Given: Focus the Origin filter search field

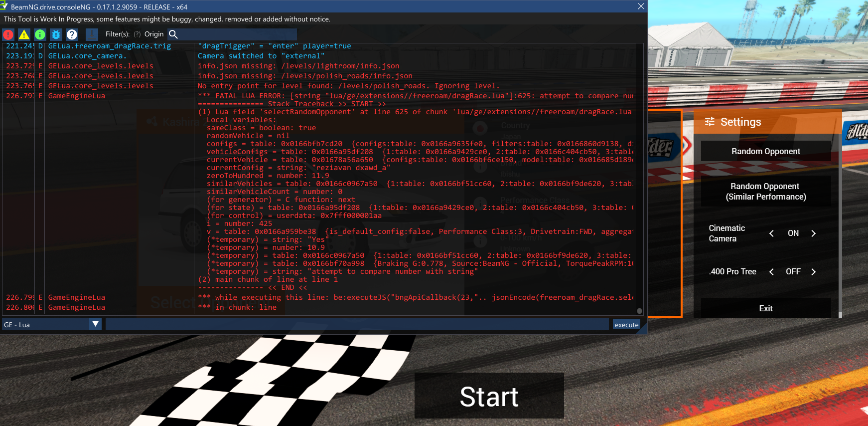Looking at the screenshot, I should (x=238, y=34).
